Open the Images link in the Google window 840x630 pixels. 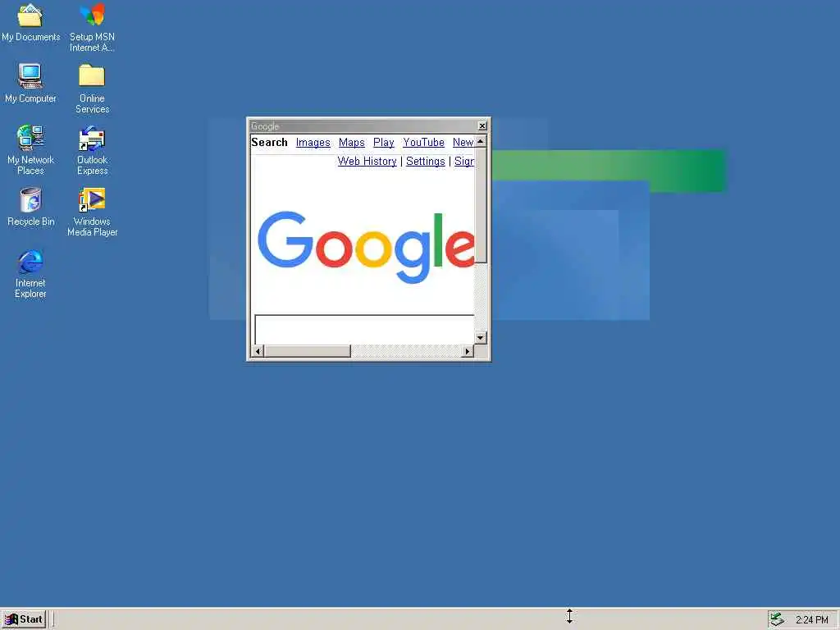tap(313, 143)
